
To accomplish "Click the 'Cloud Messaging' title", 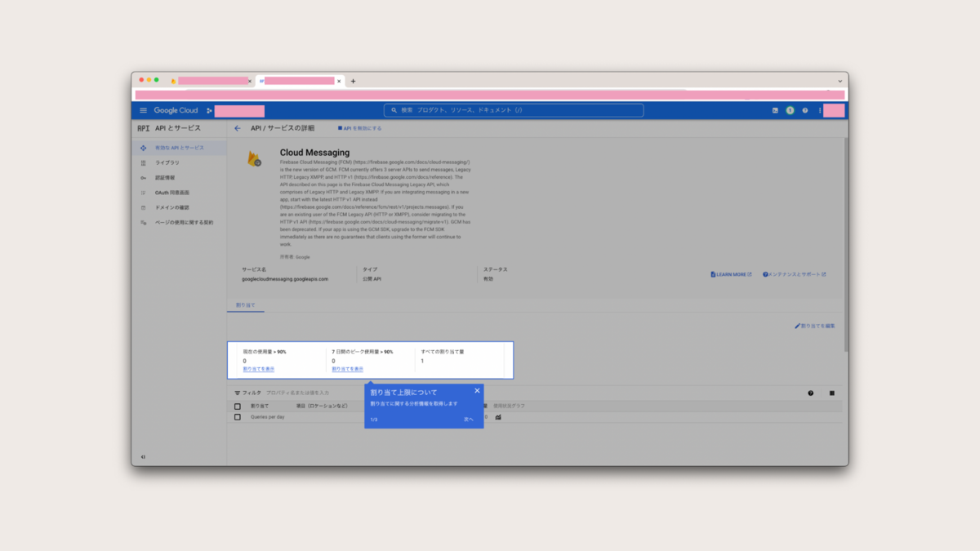I will 314,153.
